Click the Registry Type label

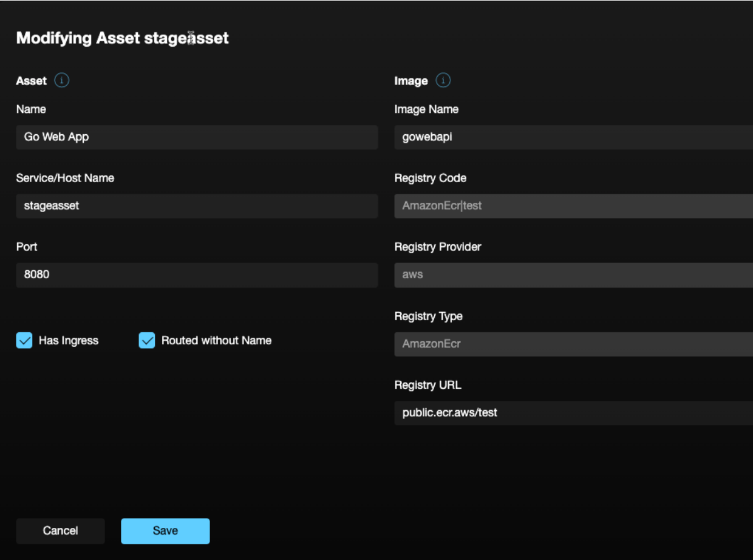428,316
